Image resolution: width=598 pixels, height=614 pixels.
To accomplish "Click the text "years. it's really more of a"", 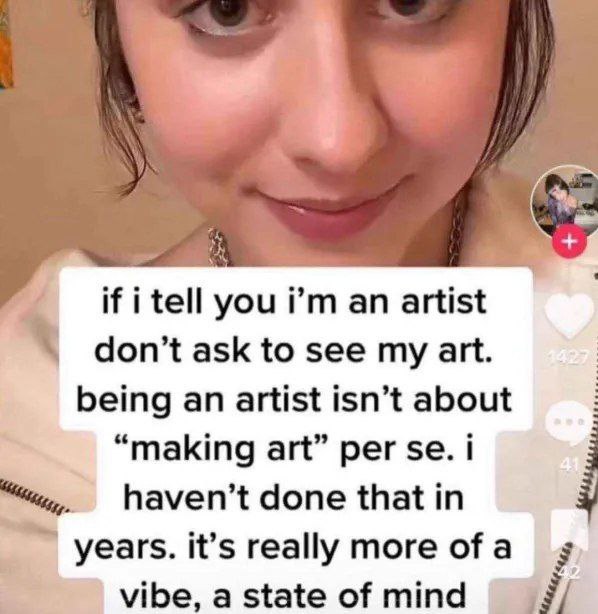I will point(293,546).
